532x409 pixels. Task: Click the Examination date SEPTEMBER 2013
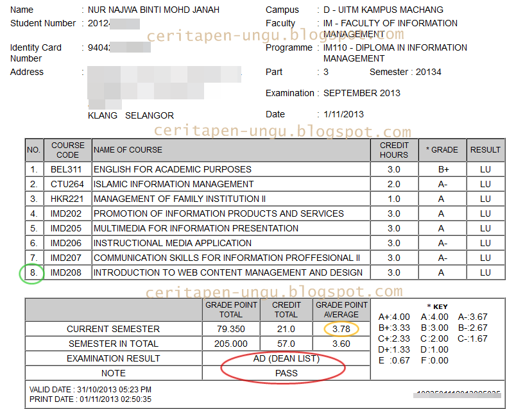(363, 92)
